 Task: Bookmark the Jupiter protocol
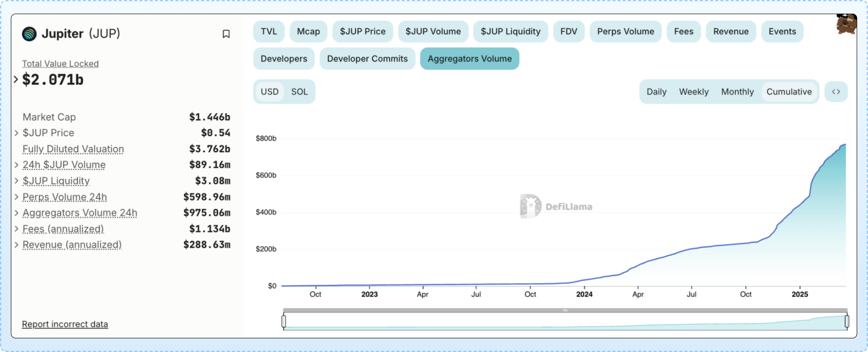click(226, 34)
